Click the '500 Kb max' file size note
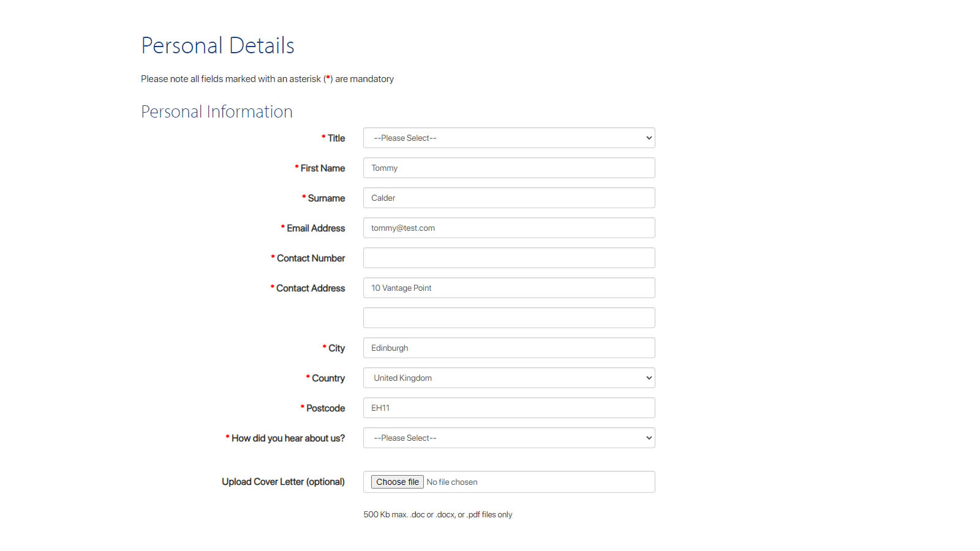980x551 pixels. 437,515
